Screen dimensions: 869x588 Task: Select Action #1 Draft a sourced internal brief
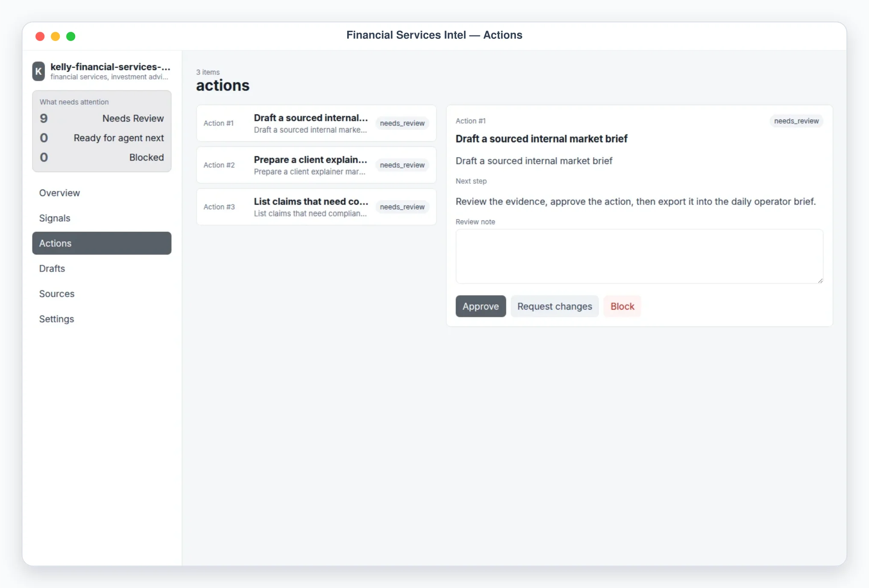pyautogui.click(x=316, y=123)
